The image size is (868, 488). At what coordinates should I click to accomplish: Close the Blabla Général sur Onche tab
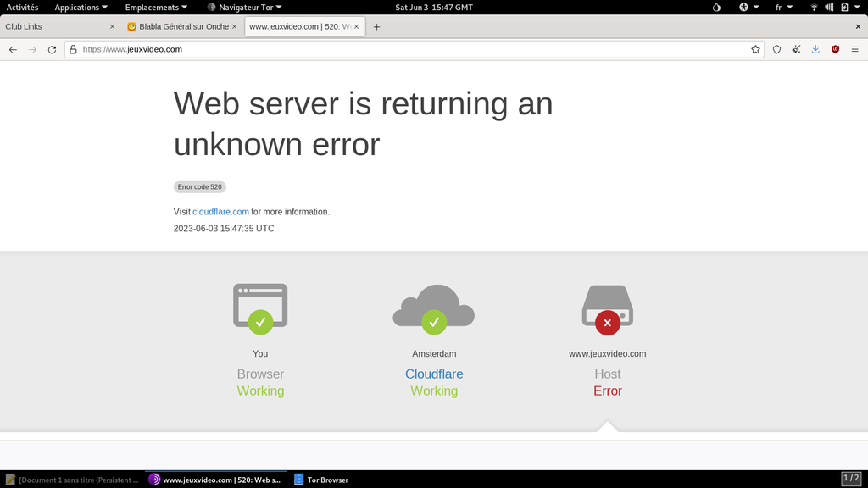[234, 26]
